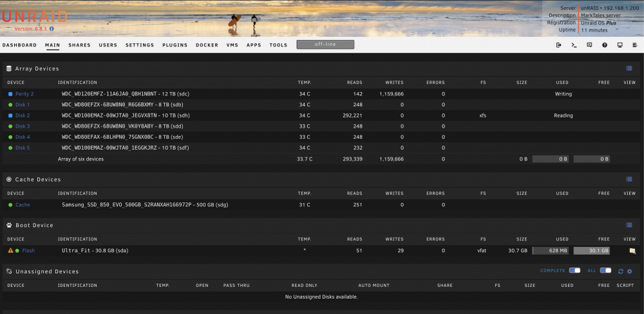The height and width of the screenshot is (314, 644).
Task: Open the feedback icon in the toolbar
Action: point(589,45)
